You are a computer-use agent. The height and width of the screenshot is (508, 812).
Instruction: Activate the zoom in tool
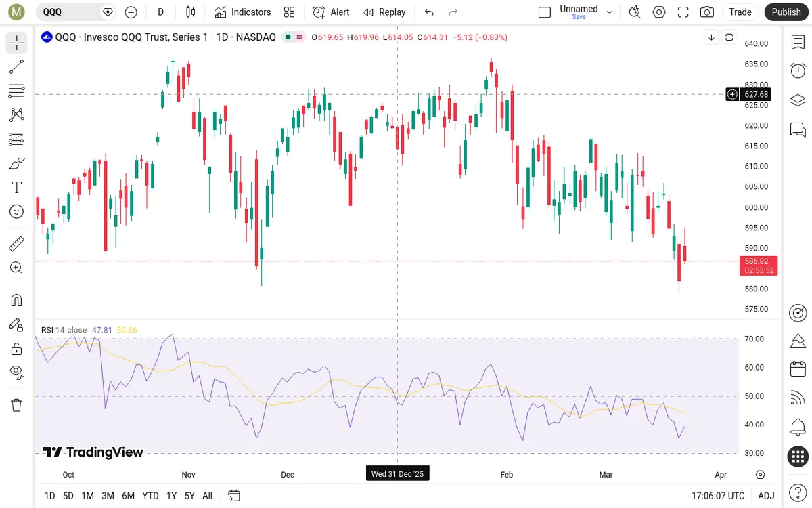[x=17, y=268]
